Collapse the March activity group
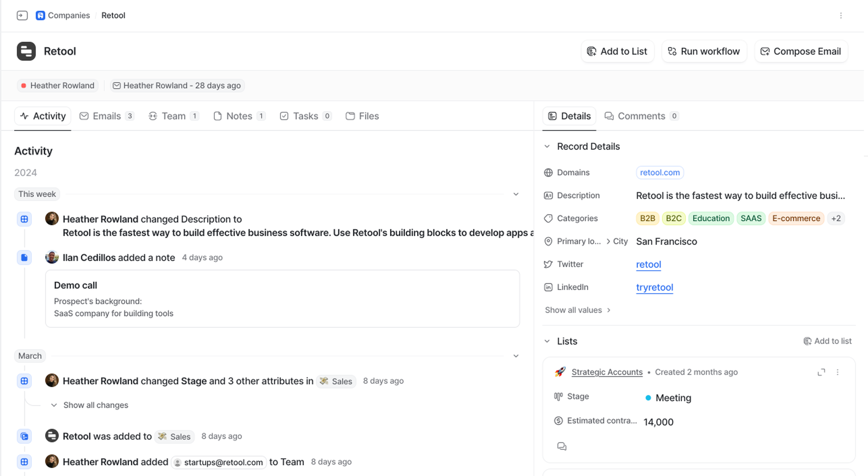Screen dimensions: 868x476 (x=516, y=356)
